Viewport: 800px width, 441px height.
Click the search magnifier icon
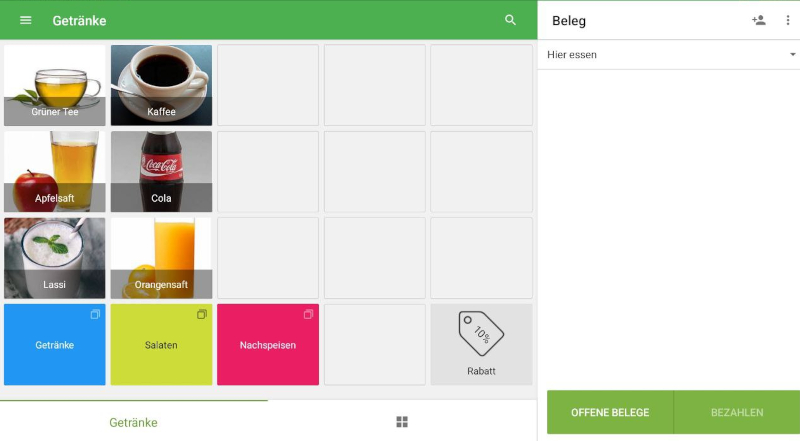510,20
